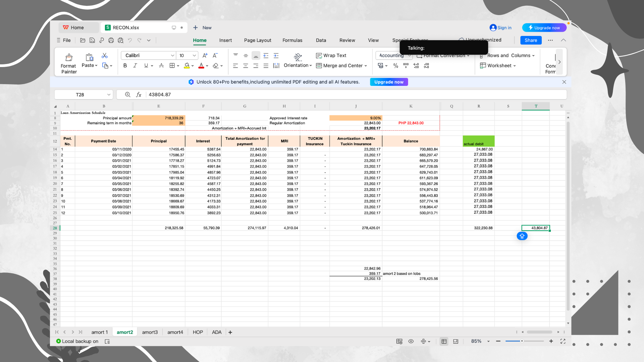Click Upgrade now in the banner
The height and width of the screenshot is (362, 644).
(389, 82)
